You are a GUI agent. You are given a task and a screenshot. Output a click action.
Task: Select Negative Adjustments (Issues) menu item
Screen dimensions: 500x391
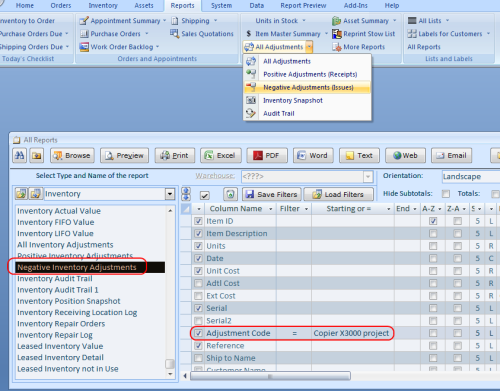[x=307, y=87]
